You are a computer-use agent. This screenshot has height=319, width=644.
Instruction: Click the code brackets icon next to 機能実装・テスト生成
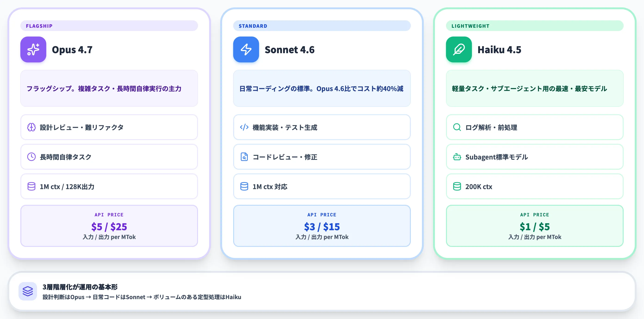tap(244, 127)
